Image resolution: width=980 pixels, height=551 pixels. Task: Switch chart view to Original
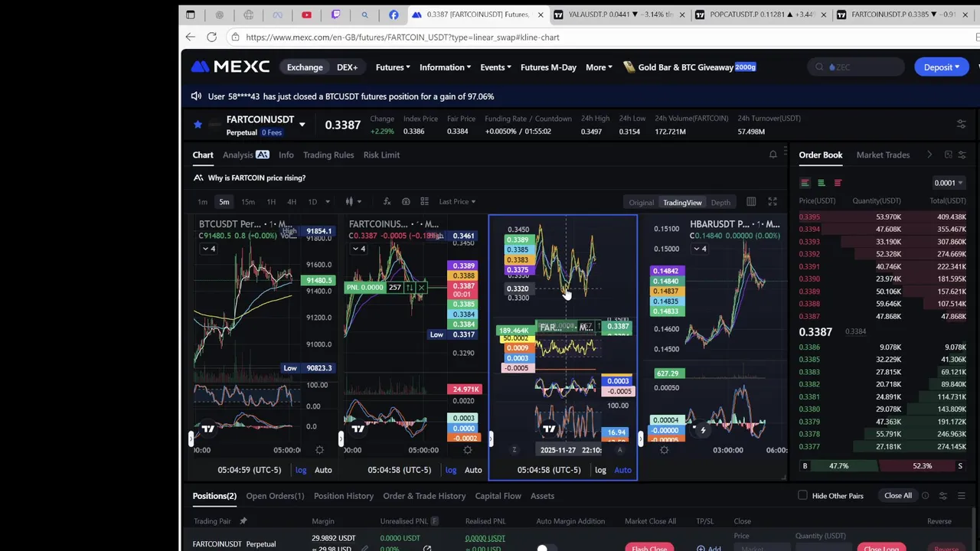coord(641,202)
